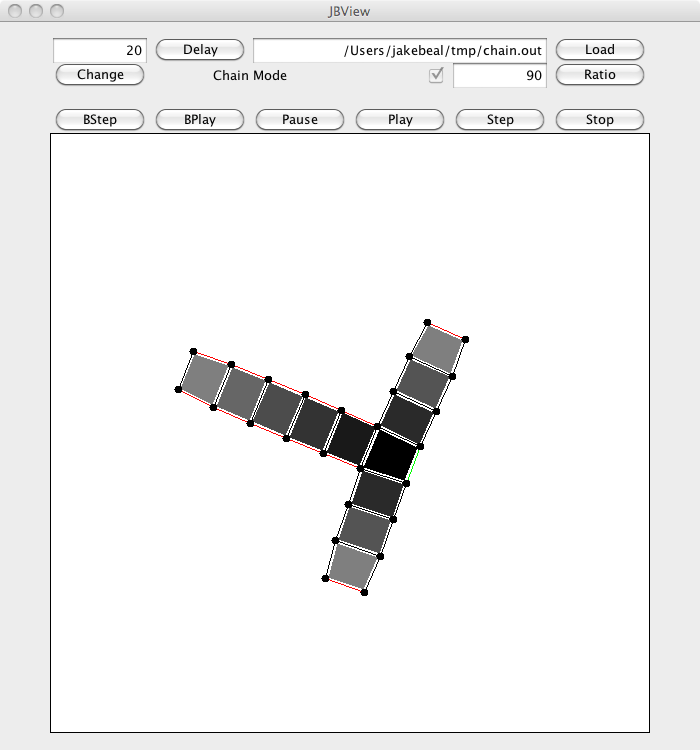This screenshot has width=700, height=750.
Task: Close the JBView window
Action: coord(15,11)
